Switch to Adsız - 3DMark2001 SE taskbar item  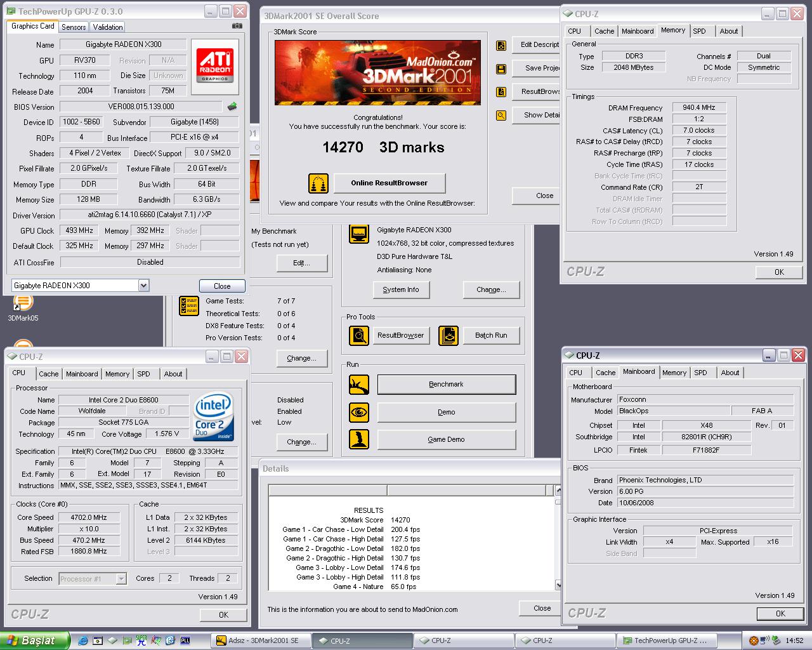(262, 640)
